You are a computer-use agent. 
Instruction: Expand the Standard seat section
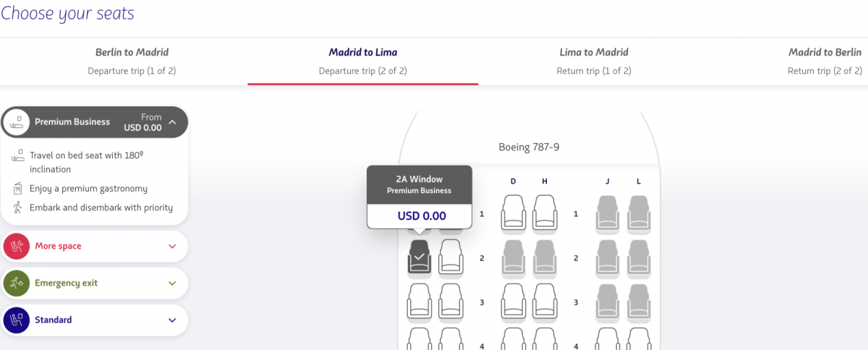click(172, 320)
